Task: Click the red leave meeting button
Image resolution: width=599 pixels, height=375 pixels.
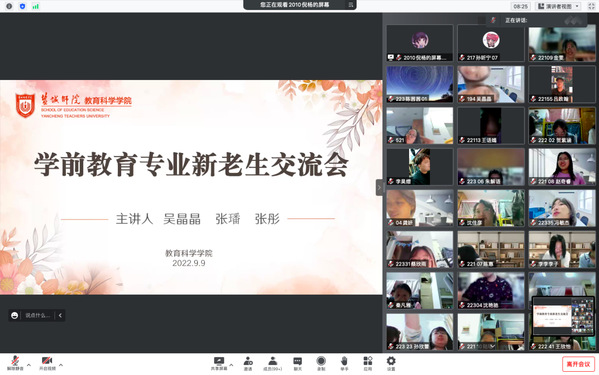Action: tap(578, 364)
